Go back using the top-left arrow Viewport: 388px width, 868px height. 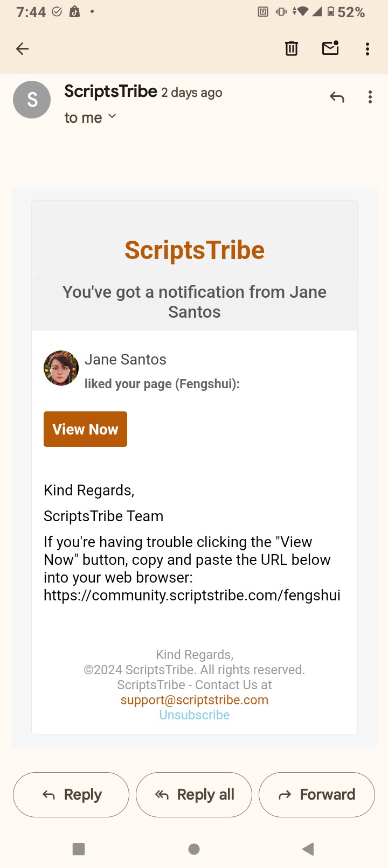coord(23,49)
